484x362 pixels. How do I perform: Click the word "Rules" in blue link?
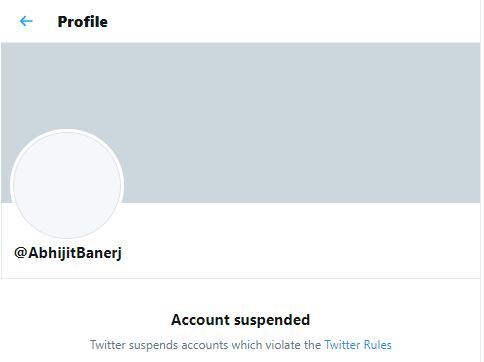click(x=378, y=345)
